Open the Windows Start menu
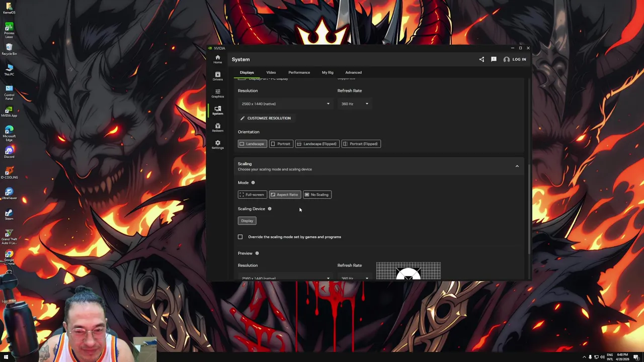This screenshot has height=362, width=644. (6, 357)
